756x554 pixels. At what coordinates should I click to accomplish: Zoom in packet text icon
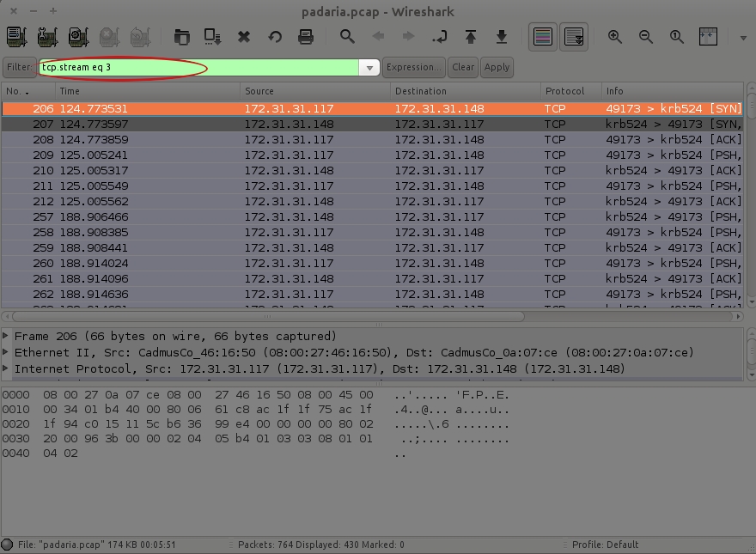point(615,37)
